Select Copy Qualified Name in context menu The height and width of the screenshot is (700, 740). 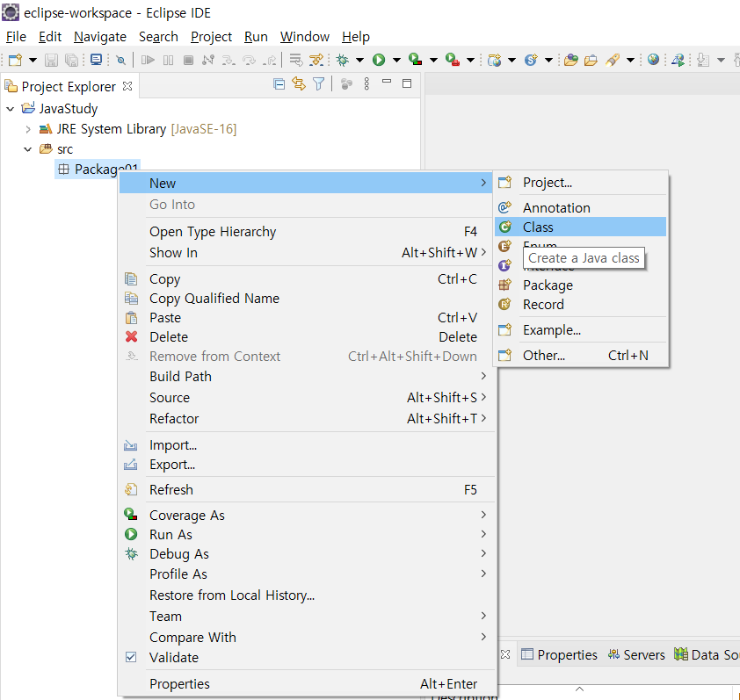(x=307, y=298)
